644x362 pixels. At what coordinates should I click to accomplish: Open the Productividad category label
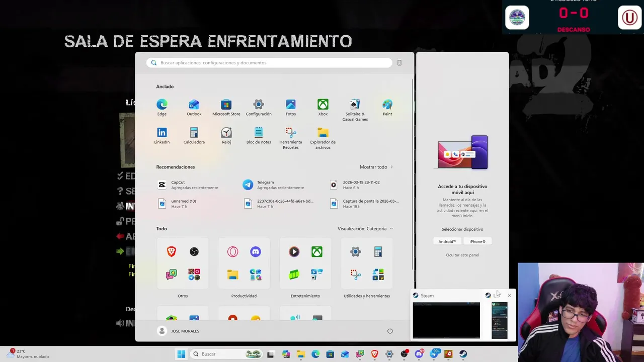pyautogui.click(x=244, y=296)
